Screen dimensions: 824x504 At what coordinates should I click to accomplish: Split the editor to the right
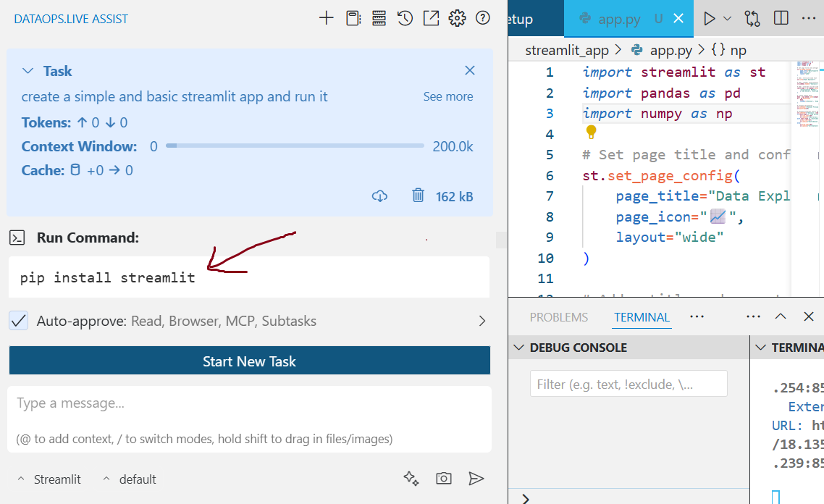point(781,18)
